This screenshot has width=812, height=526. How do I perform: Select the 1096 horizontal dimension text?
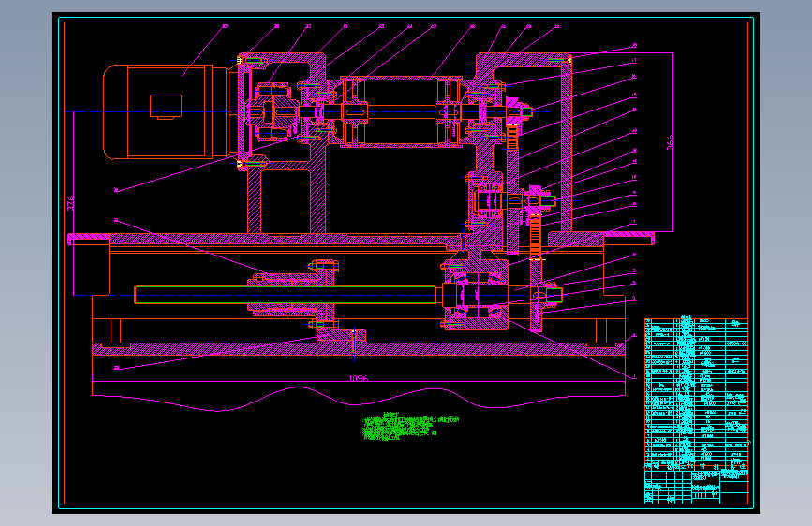point(359,378)
